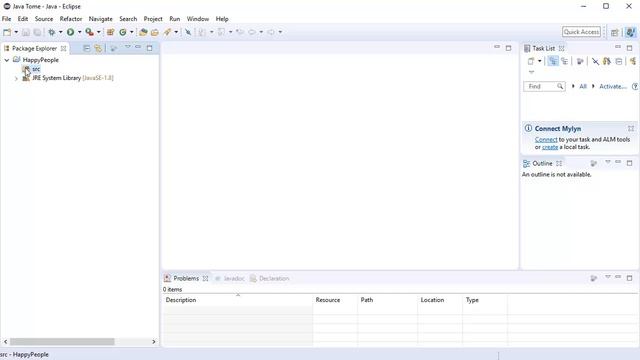The image size is (640, 360).
Task: Open Package Explorer view menu triangle
Action: pos(127,47)
